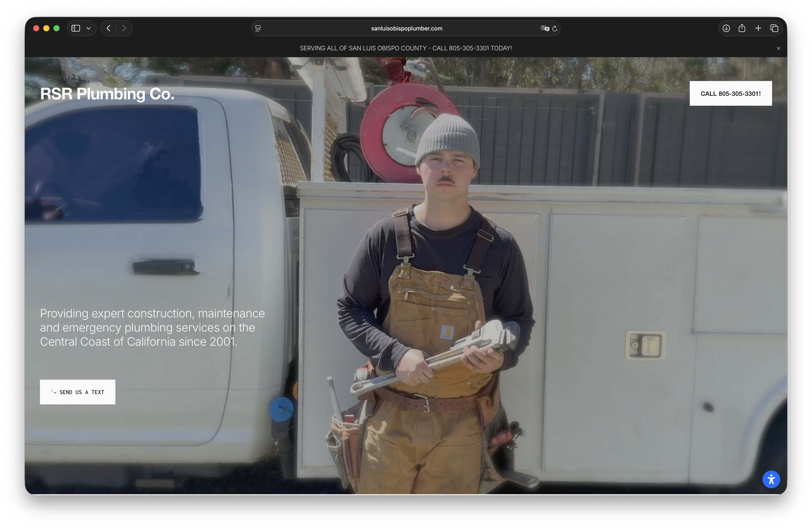Show the tab overview
This screenshot has height=528, width=812.
point(774,28)
